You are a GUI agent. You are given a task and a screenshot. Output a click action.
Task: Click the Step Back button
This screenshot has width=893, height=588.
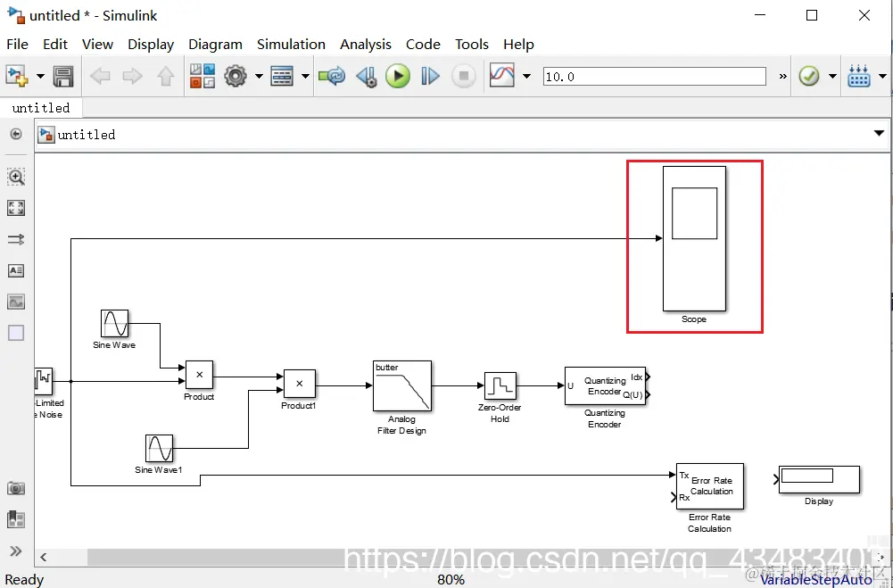click(366, 76)
